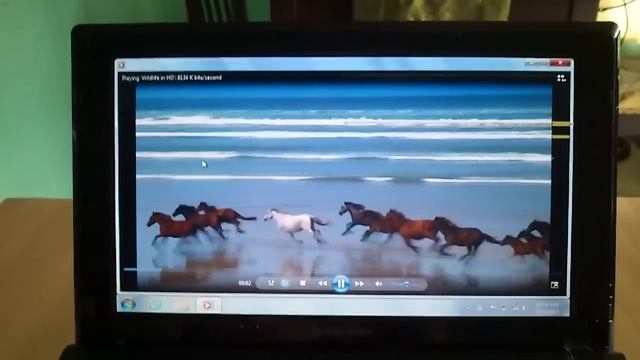The width and height of the screenshot is (640, 360).
Task: Open Windows Explorer folder from taskbar
Action: pos(181,305)
